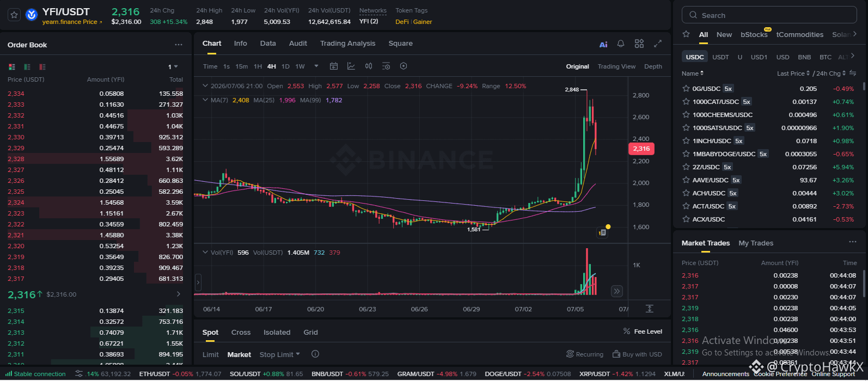
Task: Expand the left chart drawing toolbar arrow
Action: [x=198, y=282]
